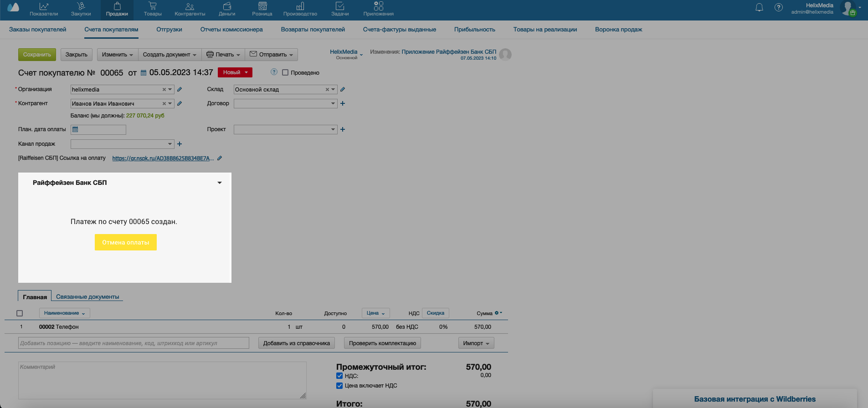
Task: Edit the Raiffeisen payment link pencil icon
Action: [220, 158]
